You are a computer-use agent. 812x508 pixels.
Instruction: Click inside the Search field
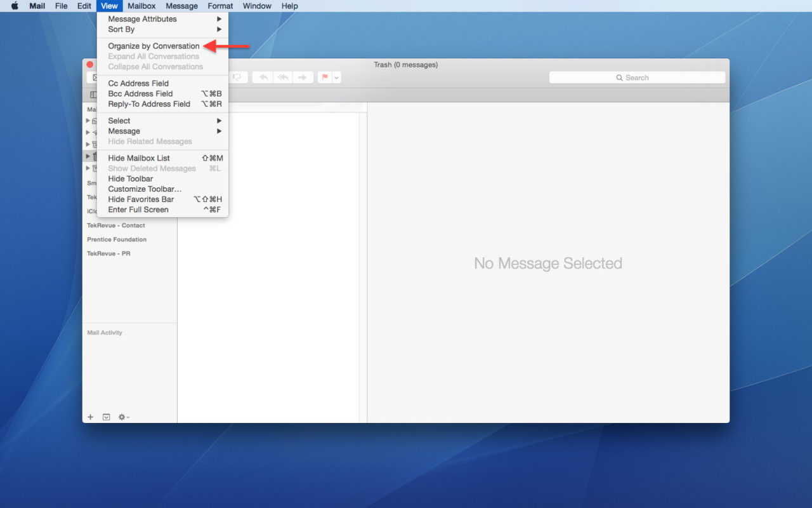click(x=637, y=77)
